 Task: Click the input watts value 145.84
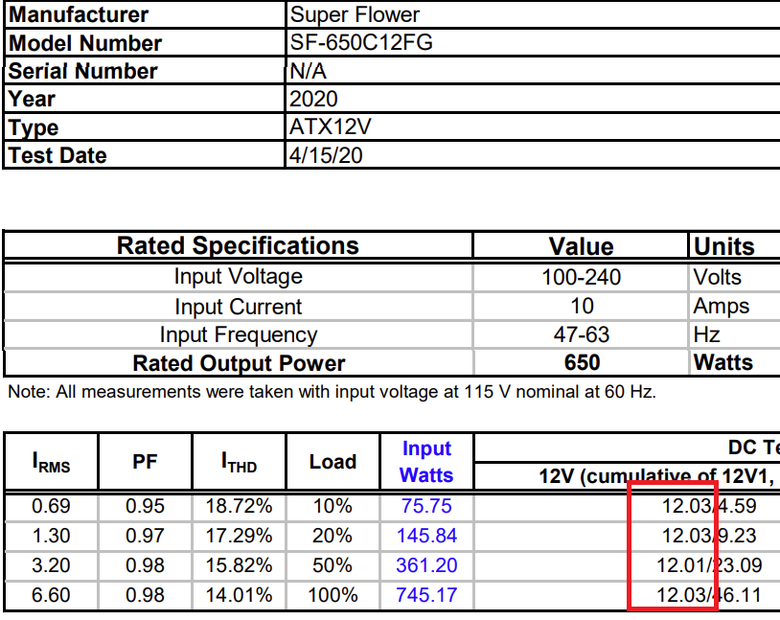click(426, 536)
